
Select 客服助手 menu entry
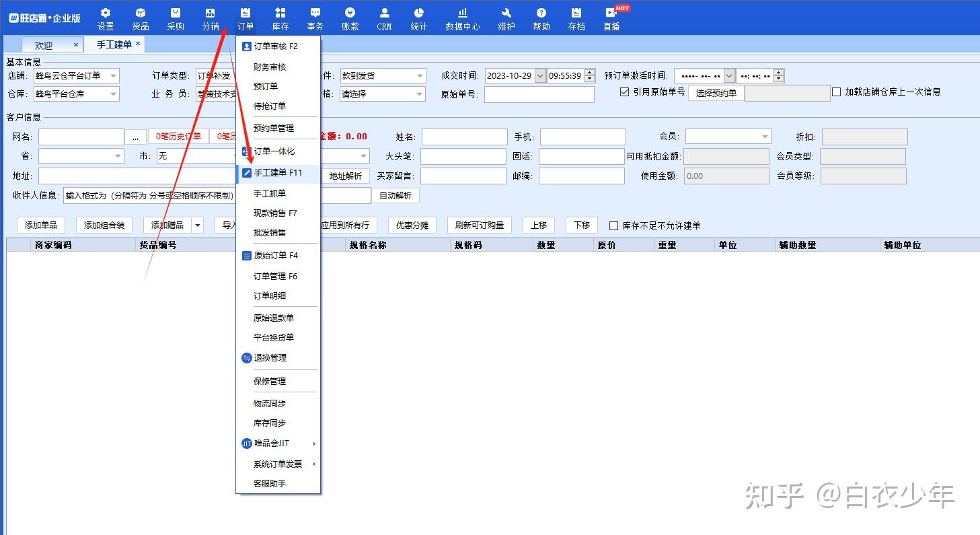point(278,483)
